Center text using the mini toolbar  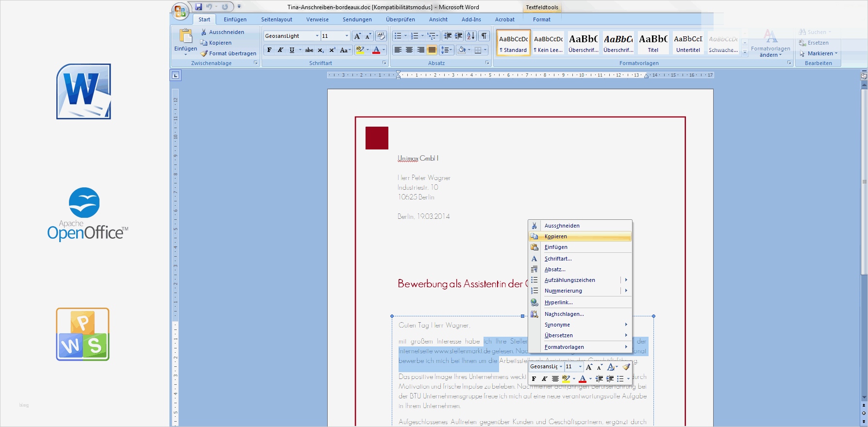[555, 379]
